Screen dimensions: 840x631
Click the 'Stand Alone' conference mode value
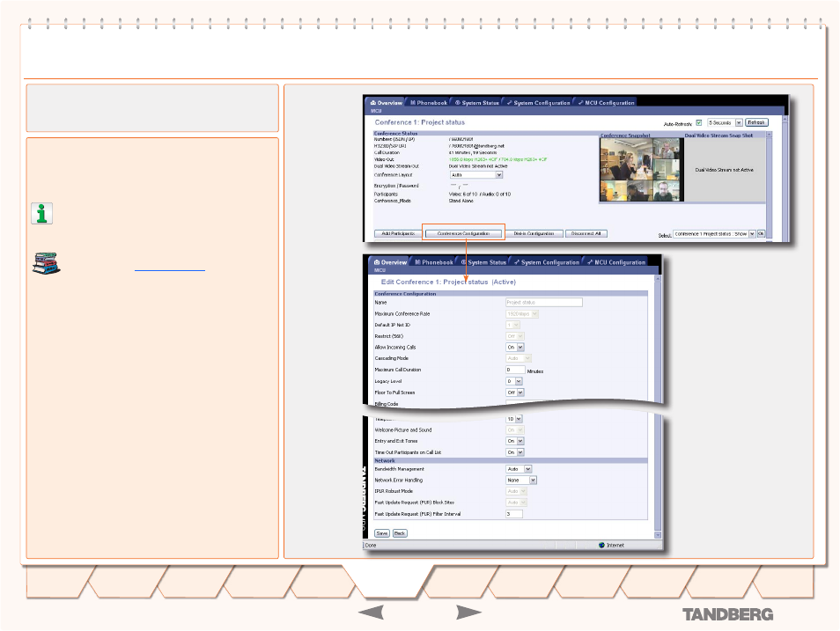pos(461,201)
